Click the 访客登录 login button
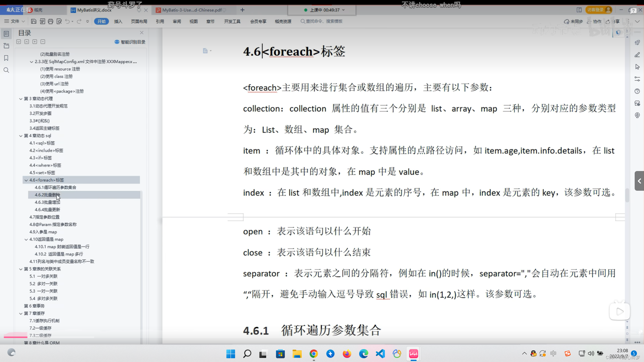 click(x=598, y=10)
